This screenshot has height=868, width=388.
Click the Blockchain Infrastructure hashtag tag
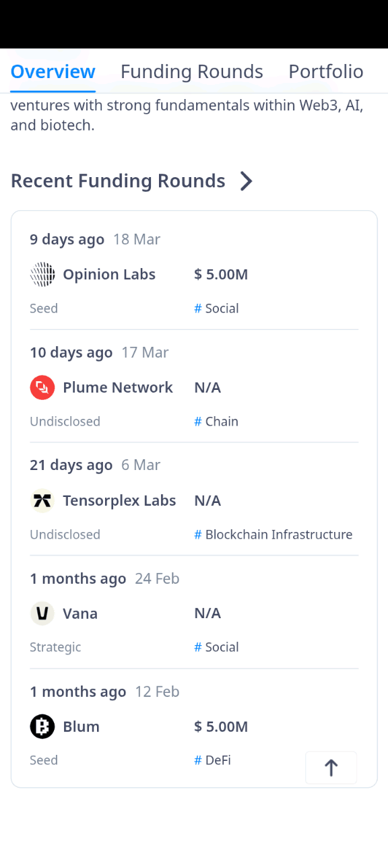(x=273, y=535)
